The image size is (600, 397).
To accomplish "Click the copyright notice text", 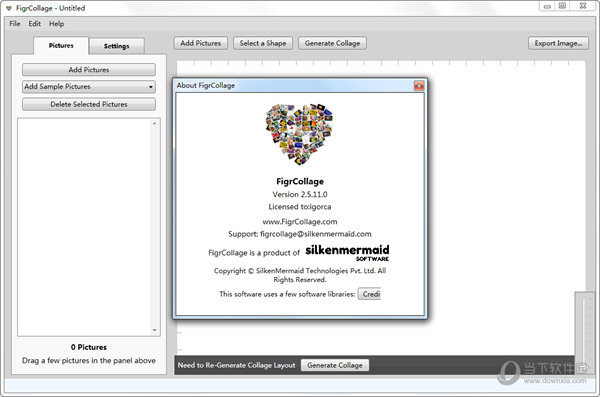I will click(x=300, y=275).
